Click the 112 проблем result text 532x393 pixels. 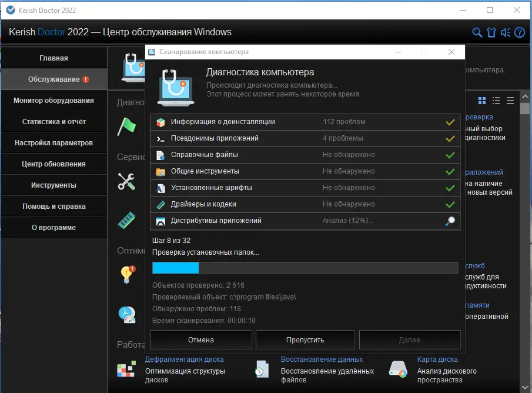click(x=344, y=122)
